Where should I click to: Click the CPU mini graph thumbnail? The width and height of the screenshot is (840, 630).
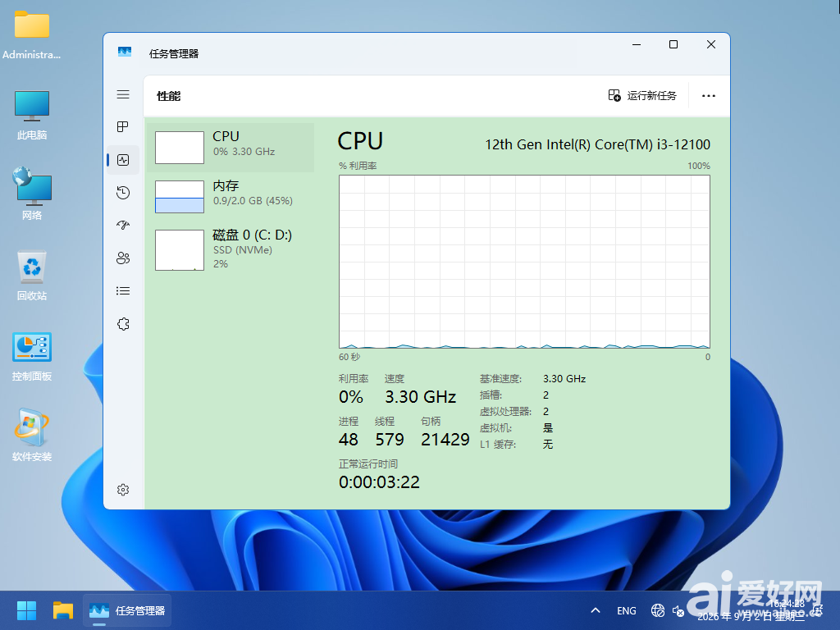180,148
